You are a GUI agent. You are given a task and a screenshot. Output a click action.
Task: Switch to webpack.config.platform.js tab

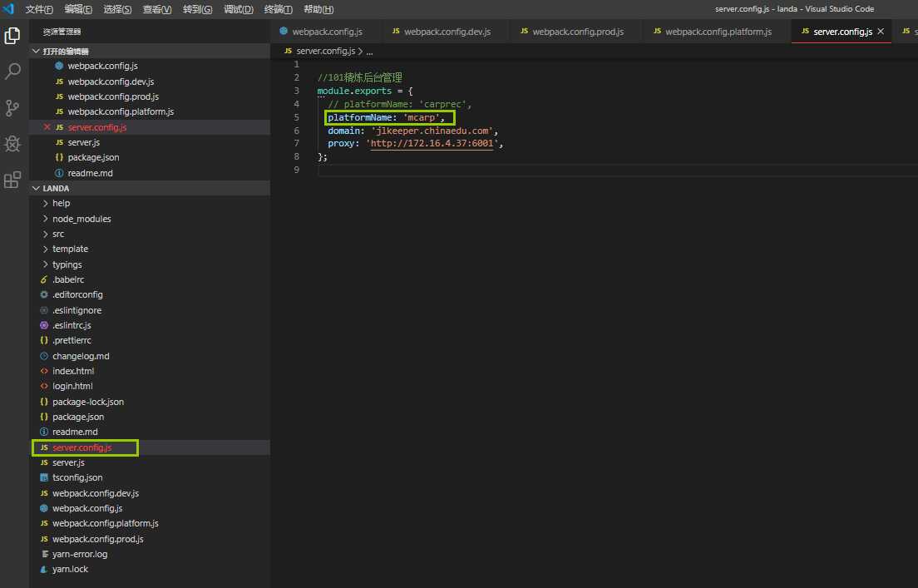click(x=718, y=32)
